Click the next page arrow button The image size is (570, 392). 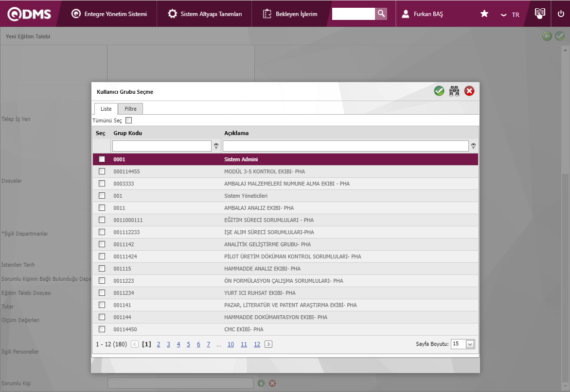click(x=268, y=344)
